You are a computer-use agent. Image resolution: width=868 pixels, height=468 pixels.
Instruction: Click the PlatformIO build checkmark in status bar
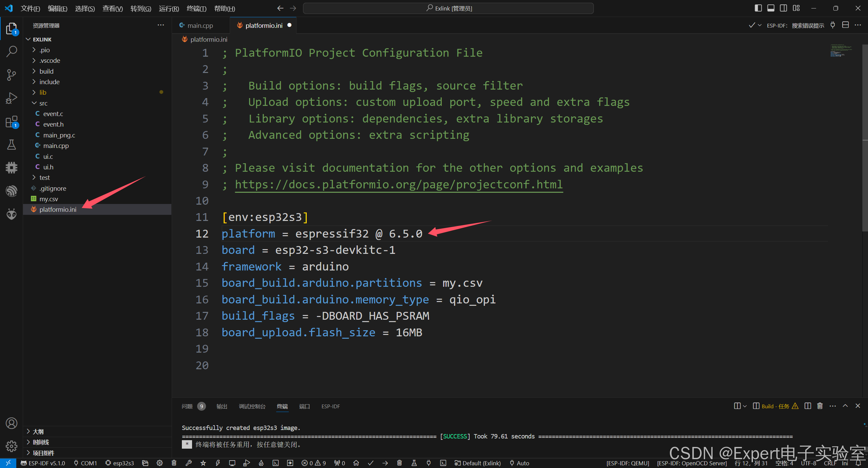[371, 463]
